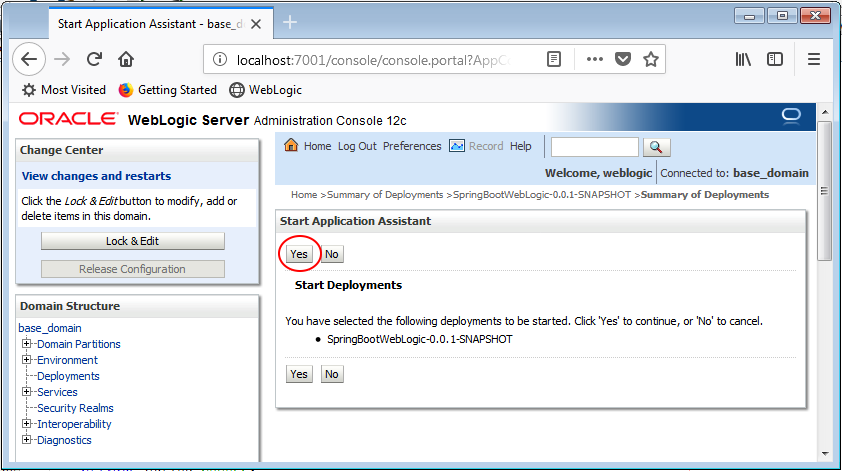Reload the current page
Viewport: 842px width, 471px height.
pyautogui.click(x=95, y=59)
